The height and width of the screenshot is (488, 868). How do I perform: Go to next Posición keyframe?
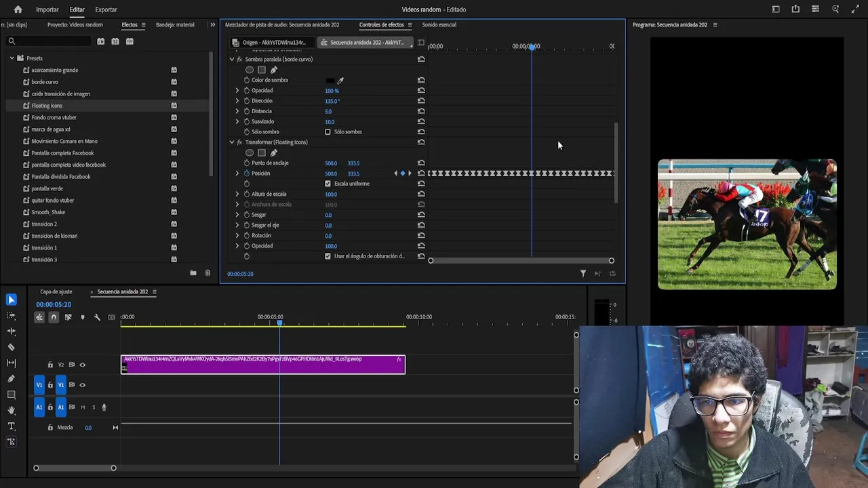pyautogui.click(x=410, y=174)
